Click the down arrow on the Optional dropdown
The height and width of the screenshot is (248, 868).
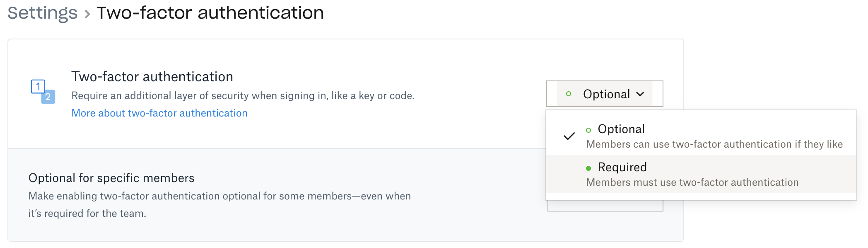click(640, 94)
